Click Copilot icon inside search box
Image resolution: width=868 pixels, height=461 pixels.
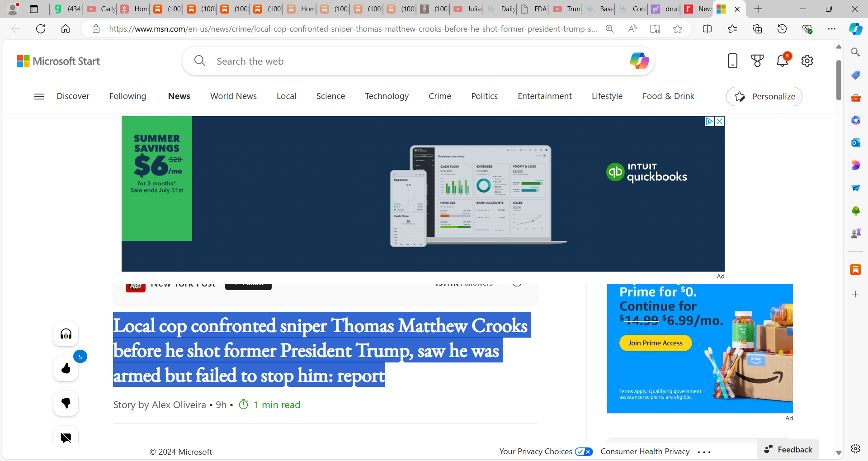(x=639, y=61)
